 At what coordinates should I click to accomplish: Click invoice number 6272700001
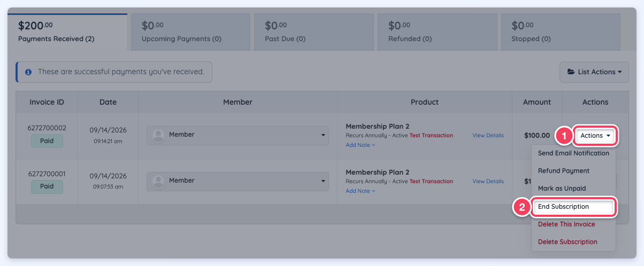tap(47, 174)
